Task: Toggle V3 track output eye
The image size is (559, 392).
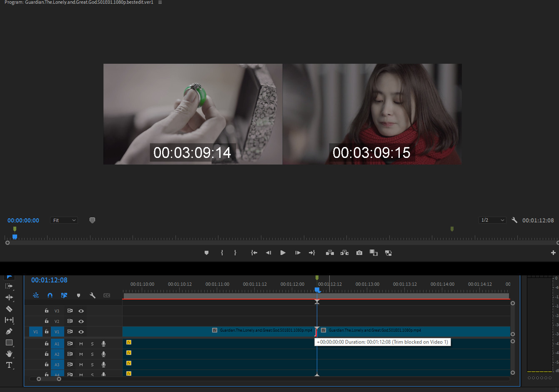Action: click(x=81, y=311)
